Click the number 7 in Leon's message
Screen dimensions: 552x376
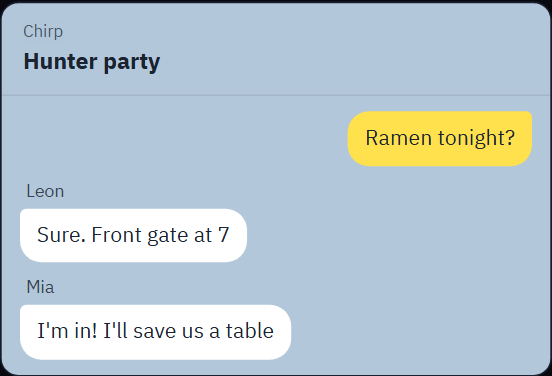click(224, 235)
